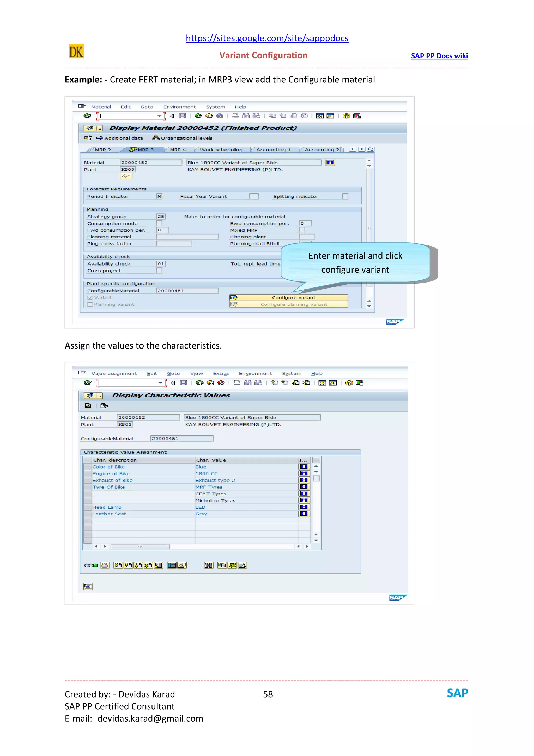This screenshot has height=756, width=534.
Task: Click the Configure planning variant button
Action: click(289, 304)
